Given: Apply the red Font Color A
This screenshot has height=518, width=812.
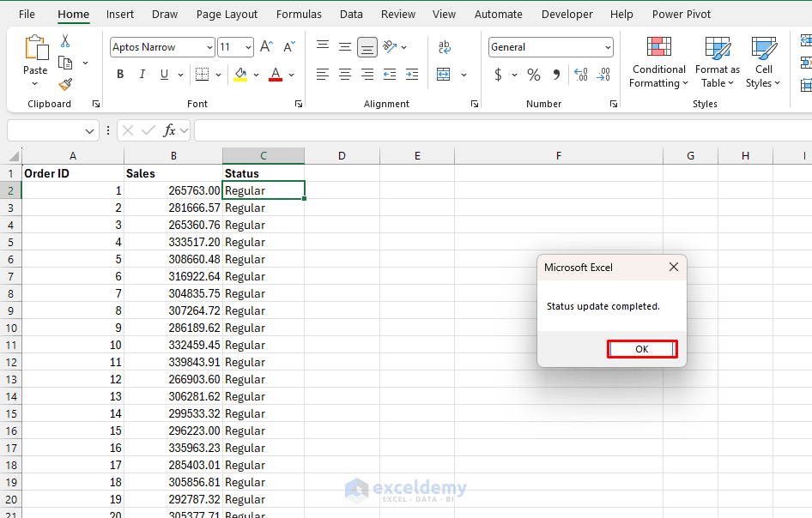Looking at the screenshot, I should 276,75.
